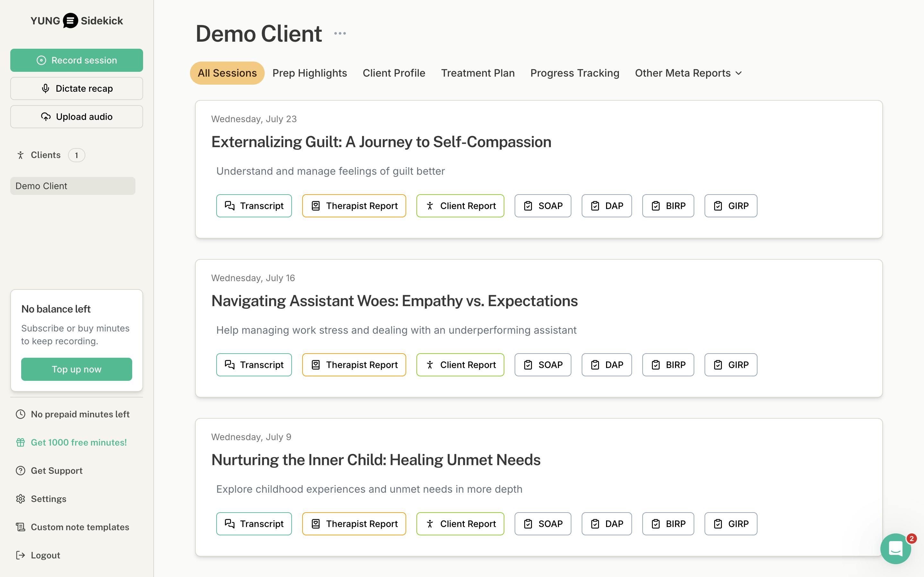
Task: Open Settings with the gear icon
Action: click(x=21, y=499)
